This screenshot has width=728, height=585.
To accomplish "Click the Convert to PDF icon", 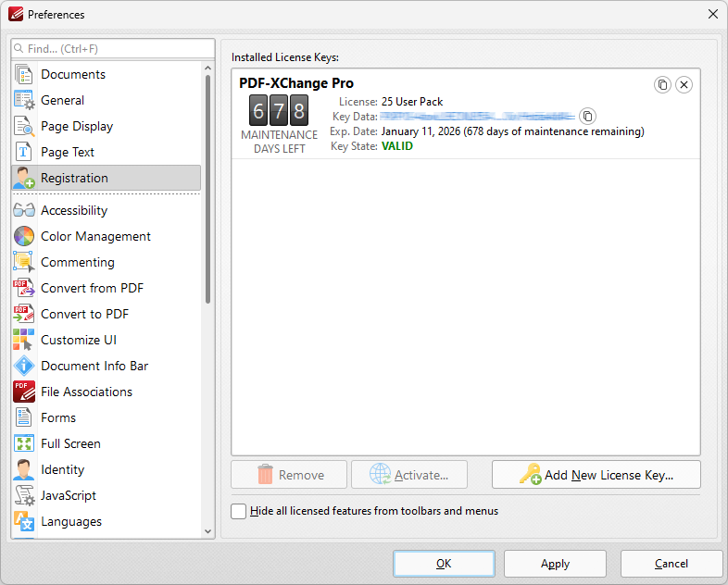I will [24, 314].
